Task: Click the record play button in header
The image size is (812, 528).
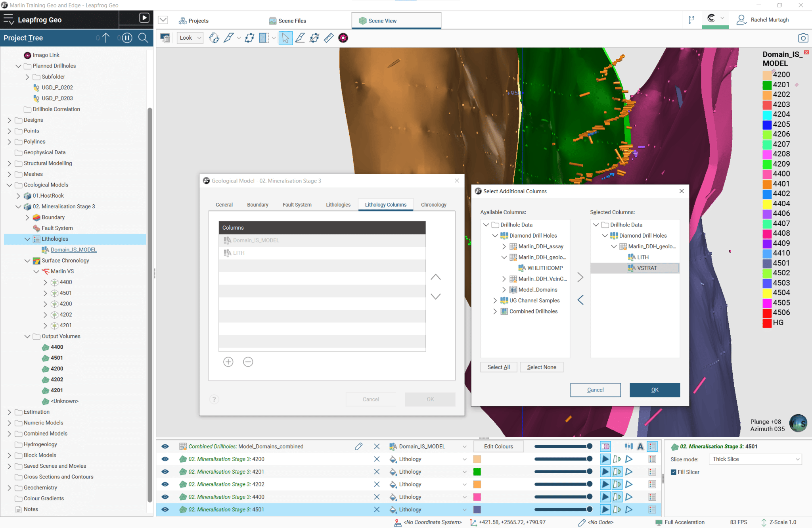Action: (x=144, y=18)
